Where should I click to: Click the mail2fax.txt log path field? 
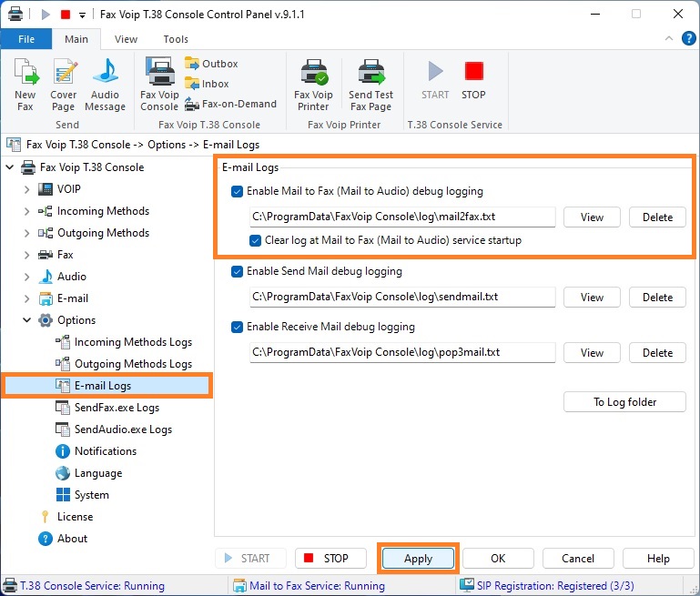402,217
